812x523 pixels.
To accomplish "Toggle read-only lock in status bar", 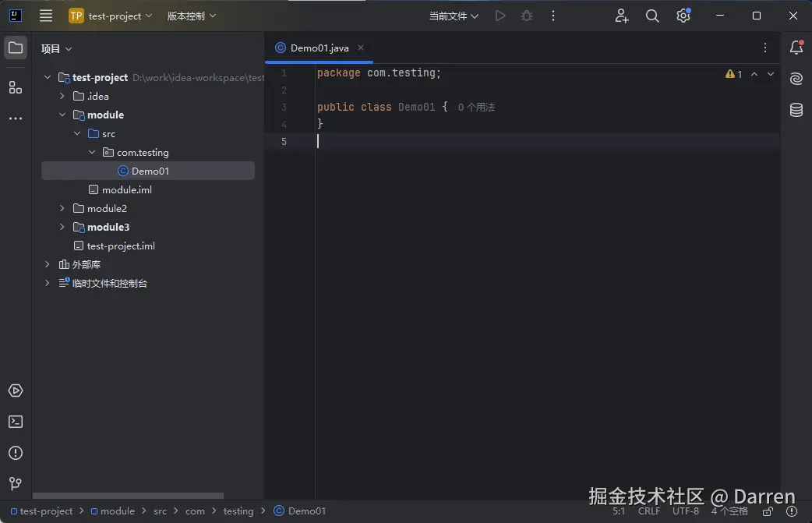I will point(768,511).
